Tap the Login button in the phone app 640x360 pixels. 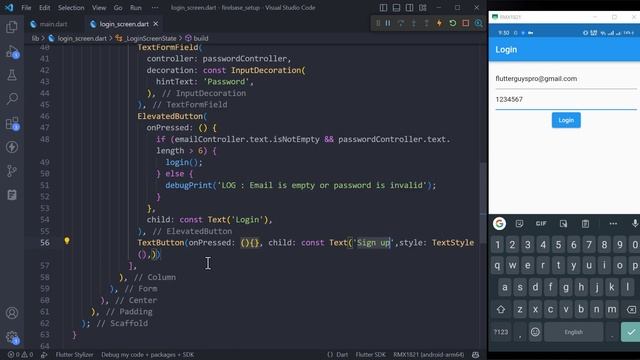[x=566, y=120]
